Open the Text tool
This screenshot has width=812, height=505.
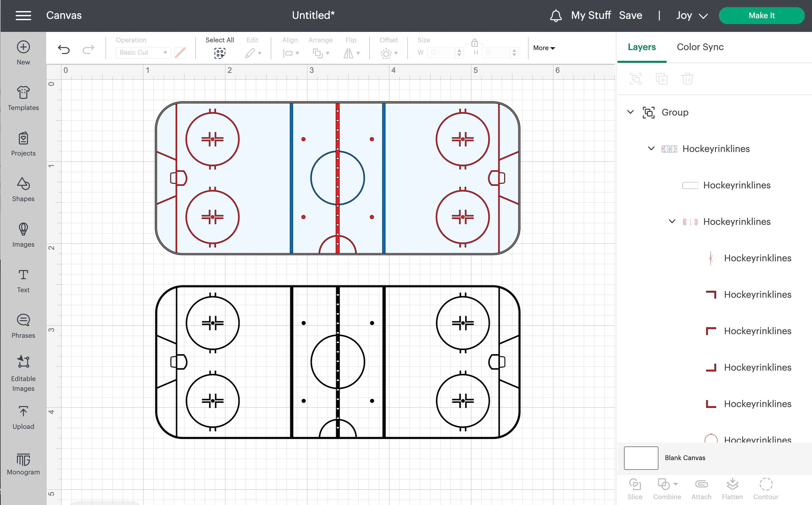coord(23,280)
